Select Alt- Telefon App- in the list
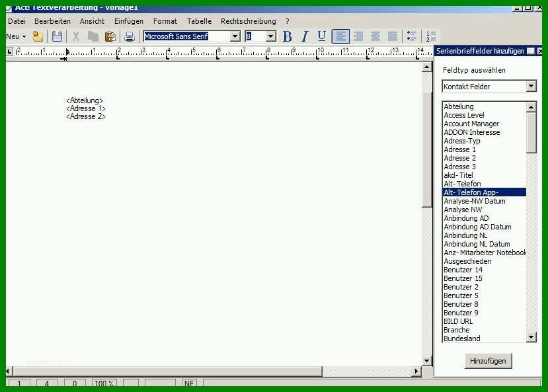This screenshot has height=392, width=548. click(x=485, y=192)
